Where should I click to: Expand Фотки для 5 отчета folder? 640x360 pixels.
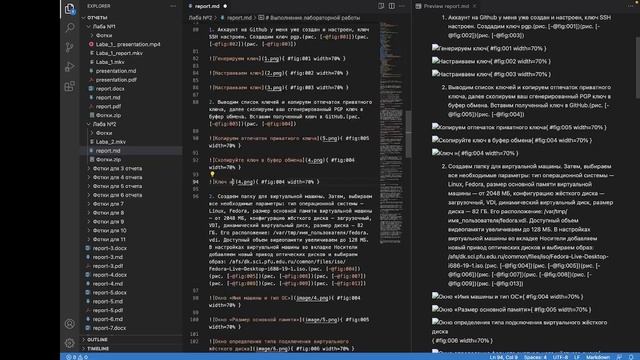coord(117,186)
